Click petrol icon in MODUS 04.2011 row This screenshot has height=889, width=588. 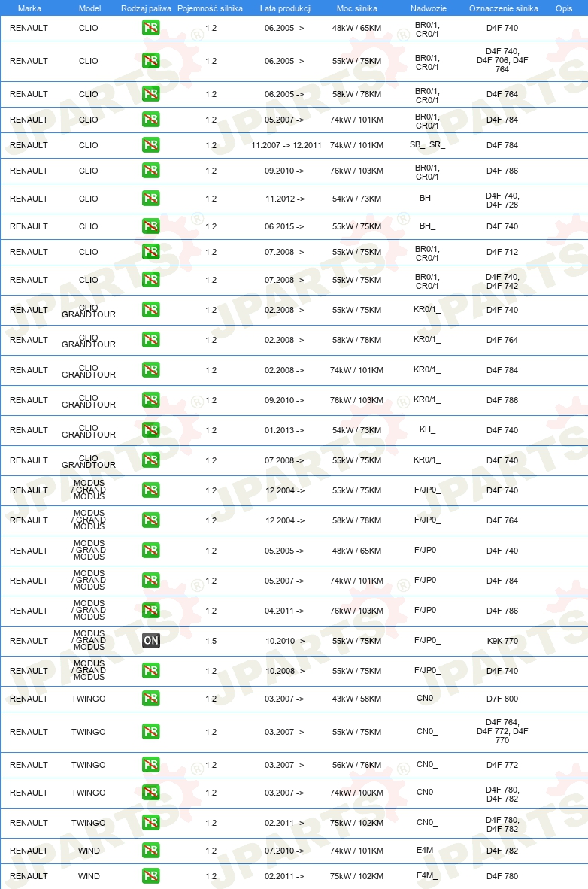point(151,611)
